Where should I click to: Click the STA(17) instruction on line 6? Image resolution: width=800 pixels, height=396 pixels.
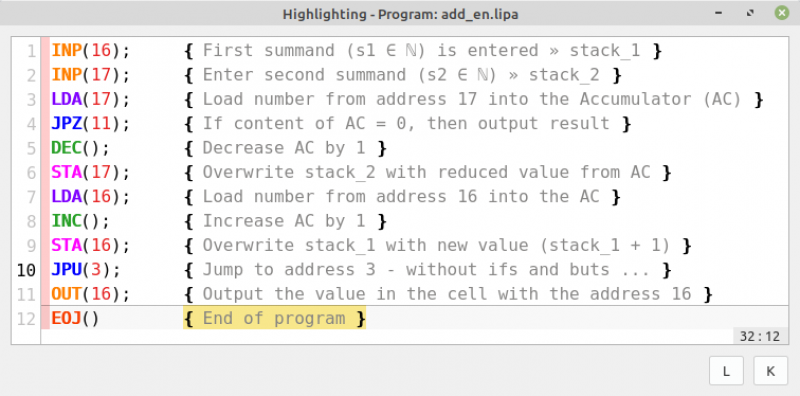[x=91, y=172]
